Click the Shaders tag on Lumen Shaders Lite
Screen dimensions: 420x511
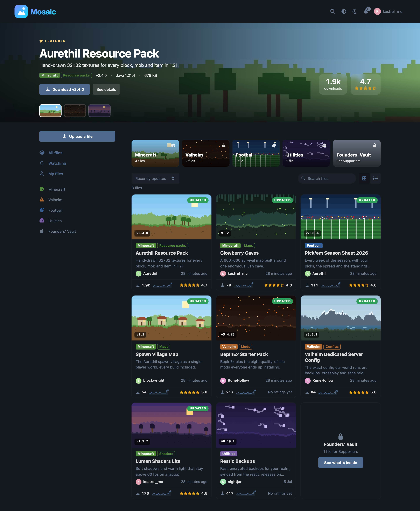[166, 454]
